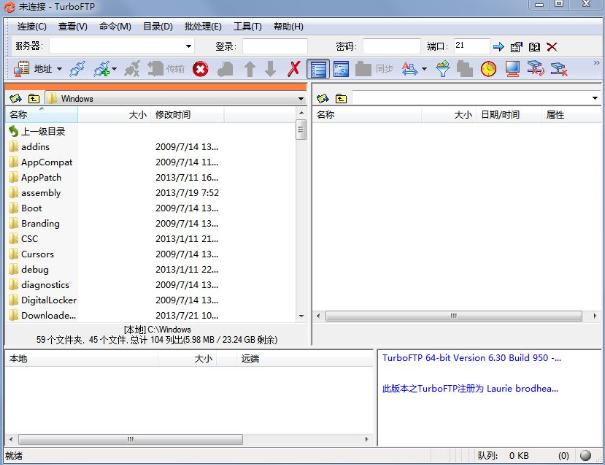Expand the local Windows path dropdown
605x465 pixels.
click(x=301, y=99)
